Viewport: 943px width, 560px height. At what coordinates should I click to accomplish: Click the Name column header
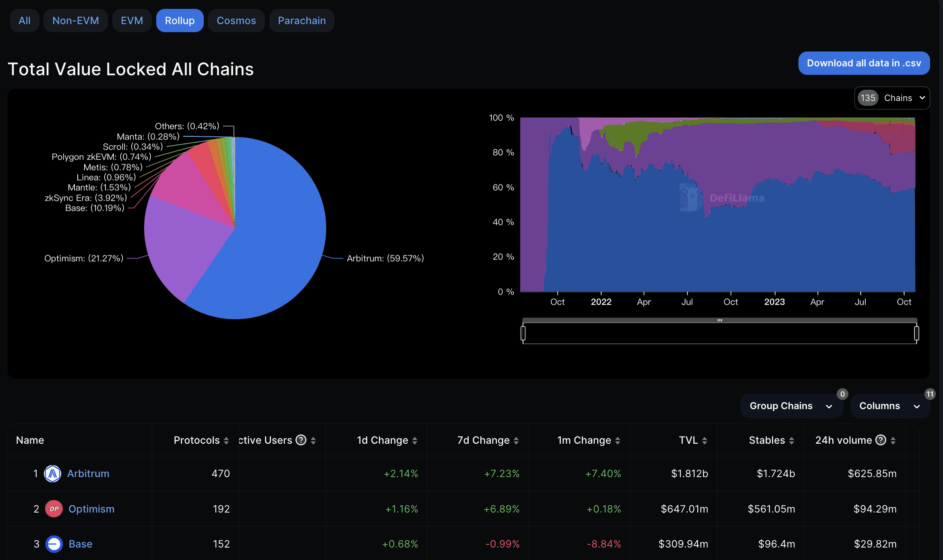click(30, 440)
